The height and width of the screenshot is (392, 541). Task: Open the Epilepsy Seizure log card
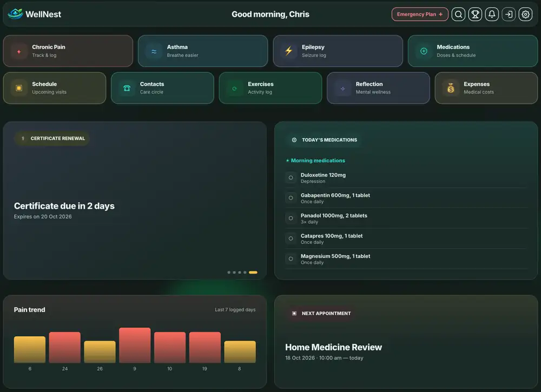click(x=338, y=51)
